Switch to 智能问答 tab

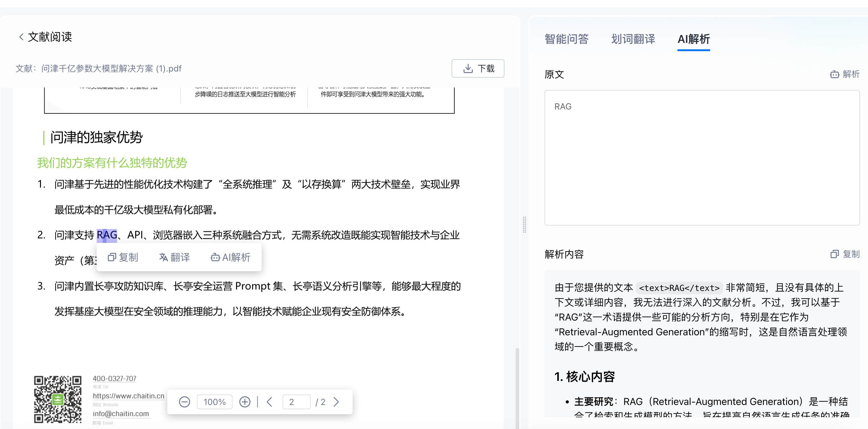click(566, 39)
